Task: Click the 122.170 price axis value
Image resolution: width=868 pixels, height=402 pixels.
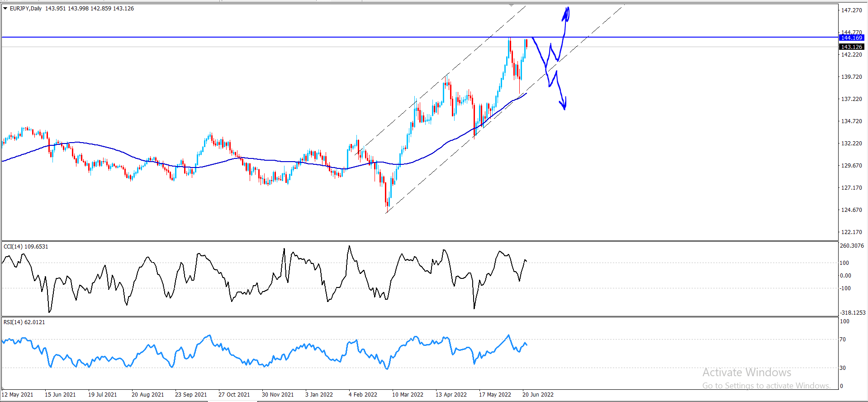Action: pyautogui.click(x=851, y=232)
